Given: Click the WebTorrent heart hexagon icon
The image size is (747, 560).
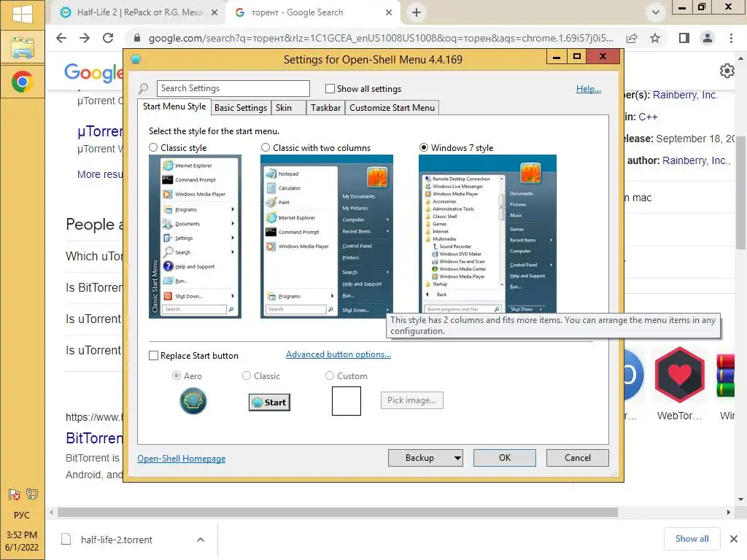Looking at the screenshot, I should (x=679, y=376).
